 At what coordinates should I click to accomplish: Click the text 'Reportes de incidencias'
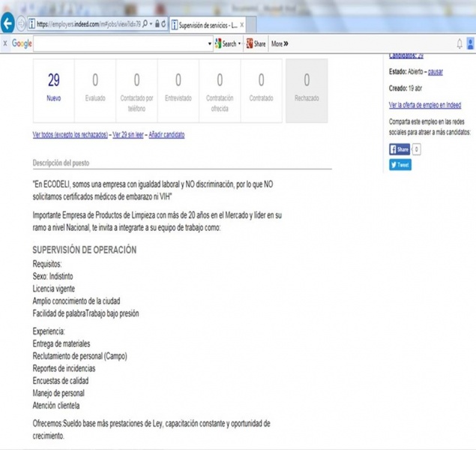pos(64,368)
